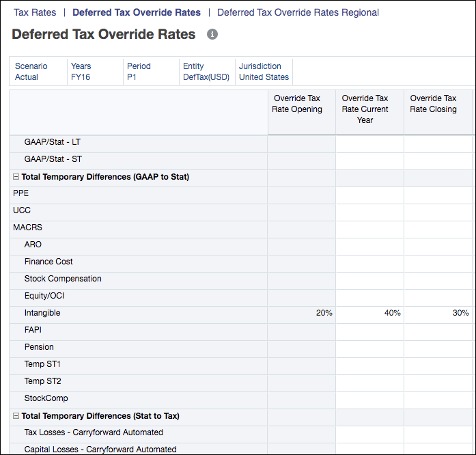The width and height of the screenshot is (476, 455).
Task: Collapse Total Temporary Differences (GAAP to Stat)
Action: [x=16, y=177]
